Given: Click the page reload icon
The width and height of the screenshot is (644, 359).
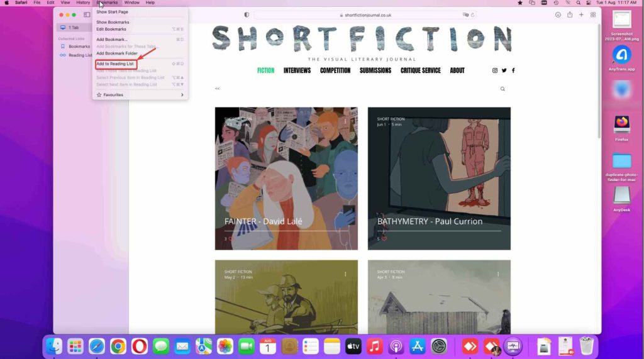Looking at the screenshot, I should tap(473, 15).
